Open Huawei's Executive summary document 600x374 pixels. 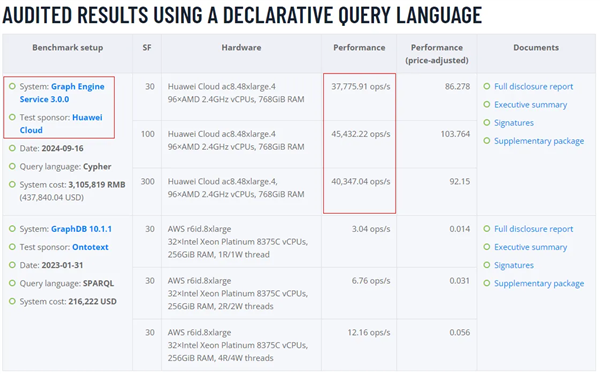point(530,105)
